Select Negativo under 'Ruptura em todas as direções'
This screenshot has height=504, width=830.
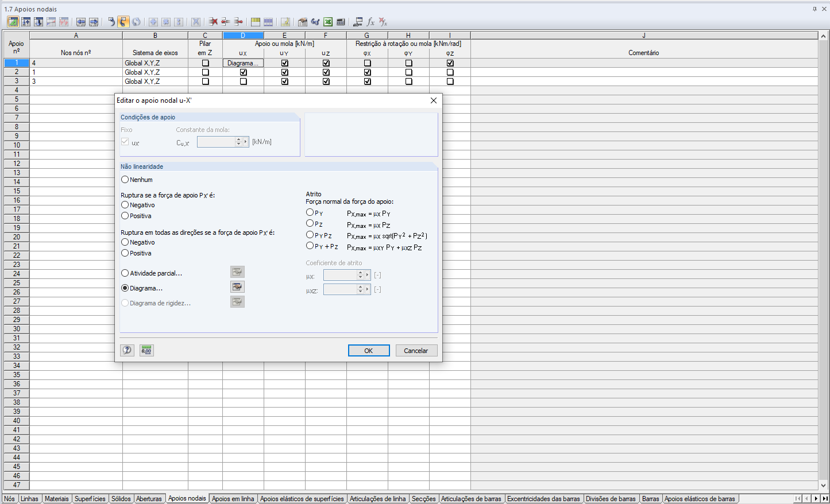pos(125,242)
